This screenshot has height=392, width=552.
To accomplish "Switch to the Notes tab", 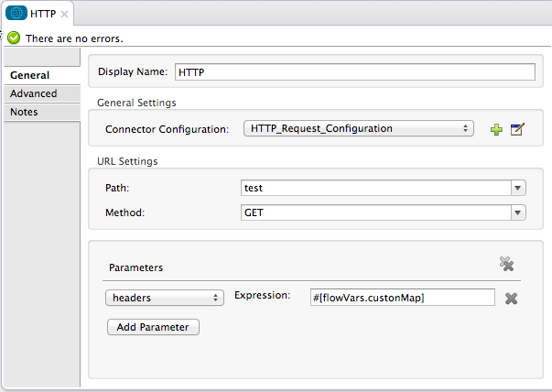I will 24,112.
